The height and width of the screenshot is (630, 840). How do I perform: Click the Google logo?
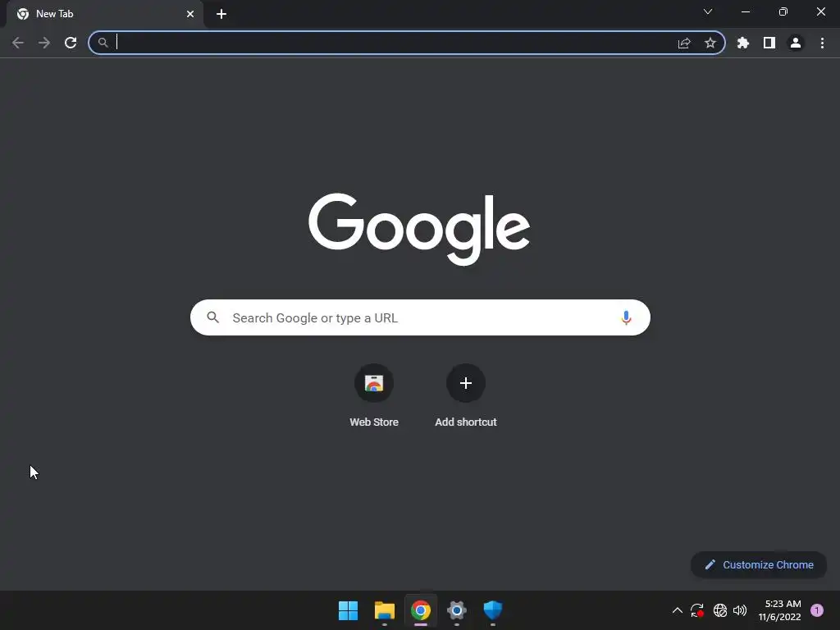tap(419, 229)
